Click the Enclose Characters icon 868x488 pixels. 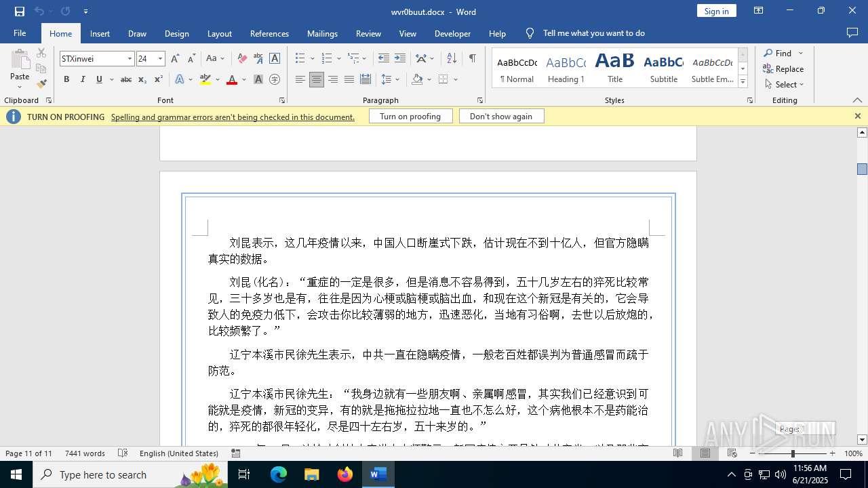tap(275, 79)
